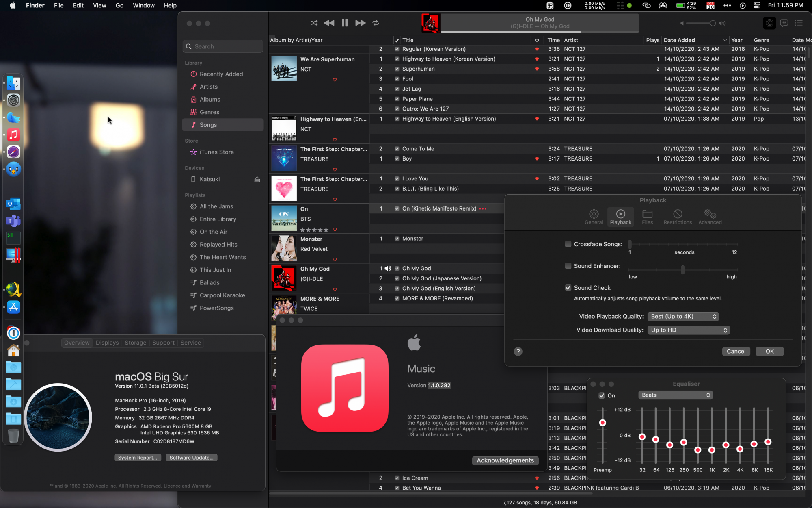Screen dimensions: 812x508
Task: Select the Songs library item
Action: 223,125
